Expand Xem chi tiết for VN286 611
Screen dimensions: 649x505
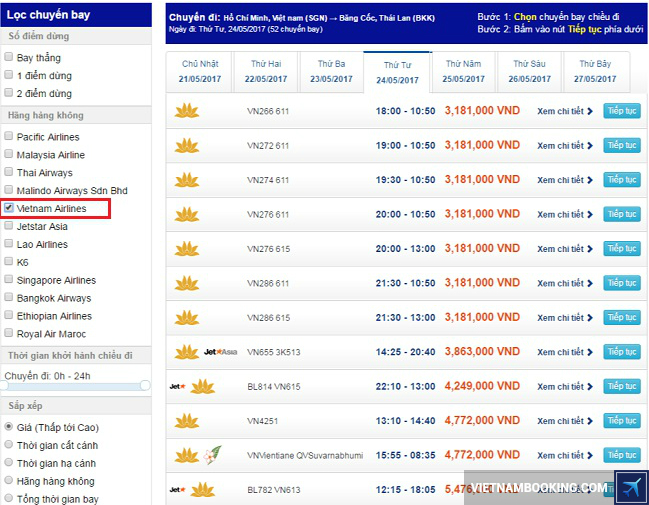565,283
